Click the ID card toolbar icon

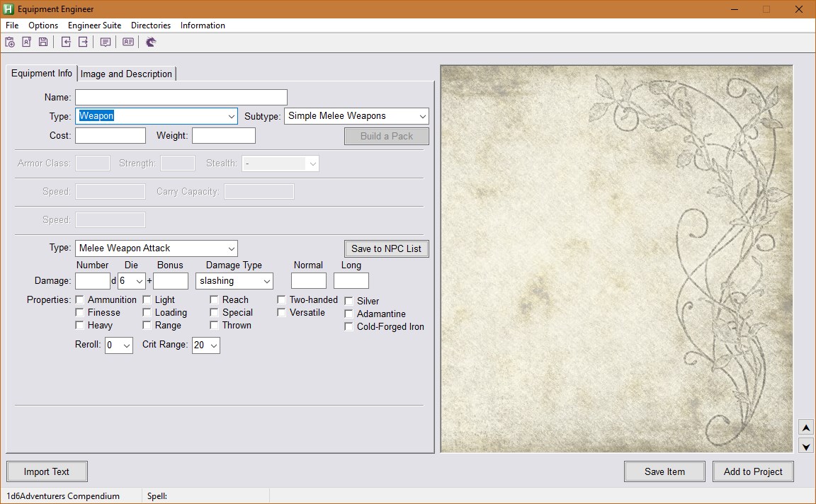click(x=128, y=42)
